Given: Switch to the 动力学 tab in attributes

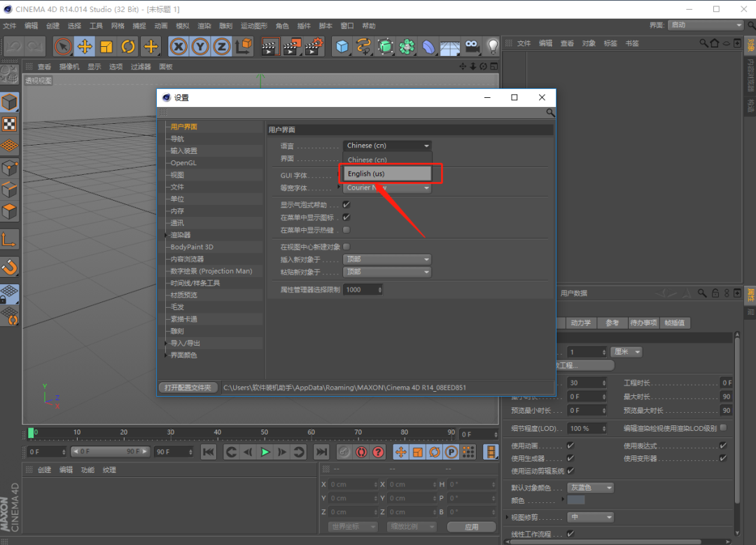Looking at the screenshot, I should 580,323.
